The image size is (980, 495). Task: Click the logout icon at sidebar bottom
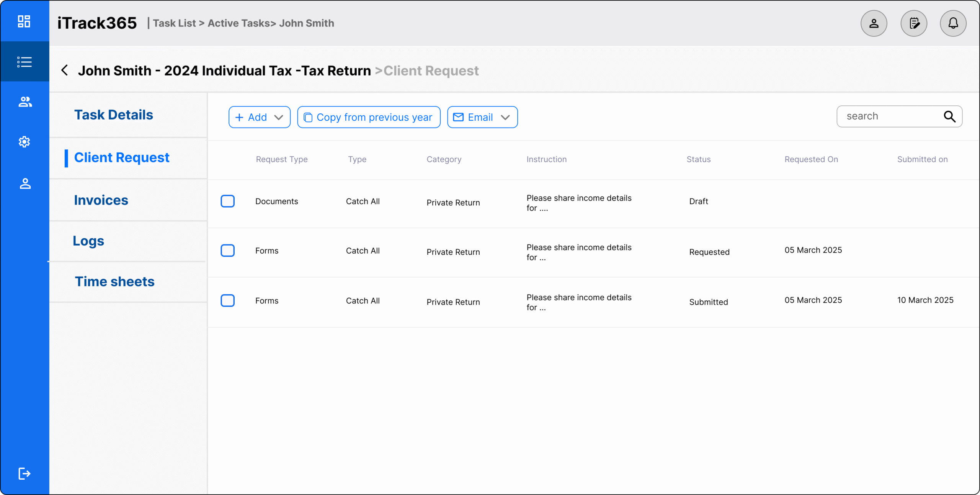[x=24, y=474]
